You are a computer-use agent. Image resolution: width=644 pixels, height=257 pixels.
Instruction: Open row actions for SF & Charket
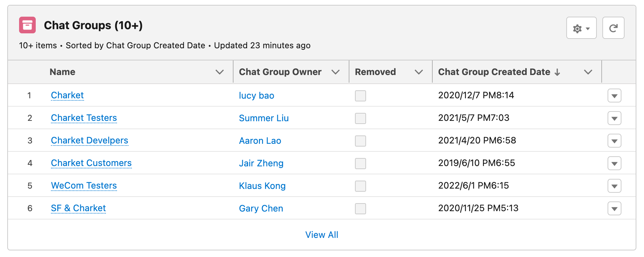click(x=614, y=208)
